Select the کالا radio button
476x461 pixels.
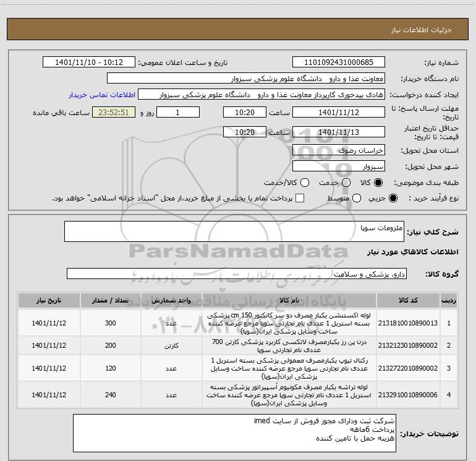coord(378,183)
